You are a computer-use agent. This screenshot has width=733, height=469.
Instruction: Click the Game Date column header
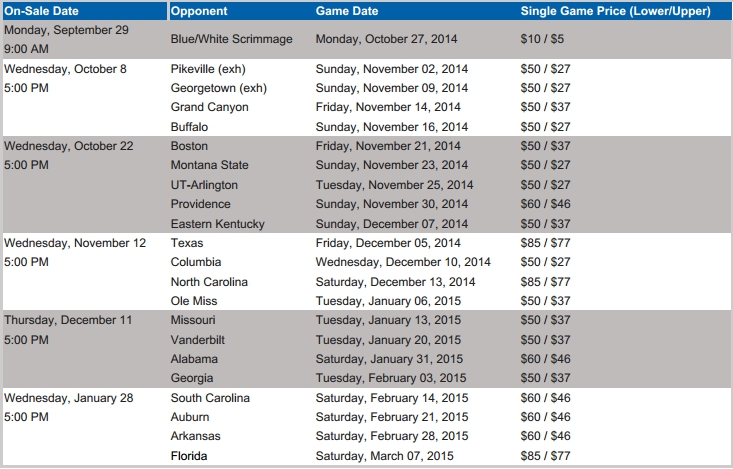pyautogui.click(x=347, y=11)
